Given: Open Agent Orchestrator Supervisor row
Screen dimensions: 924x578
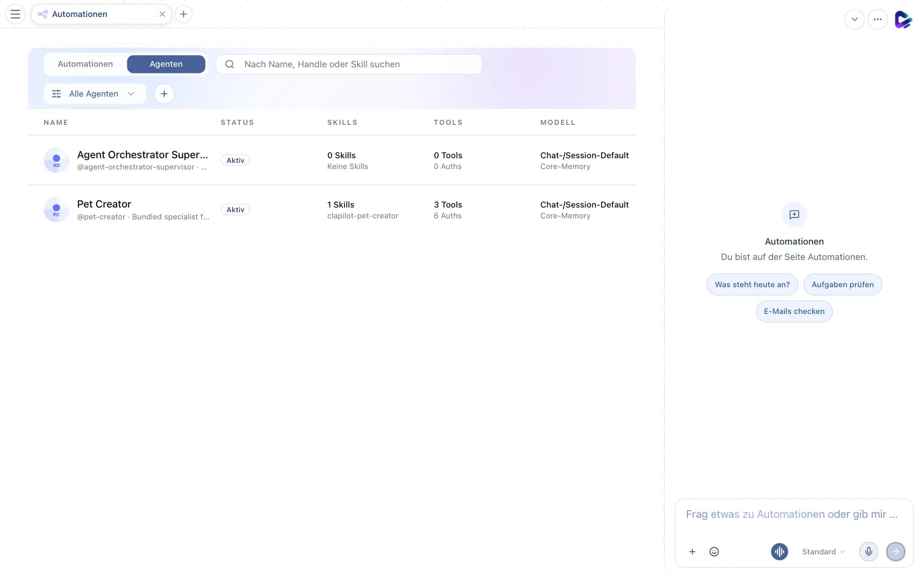Looking at the screenshot, I should 332,160.
